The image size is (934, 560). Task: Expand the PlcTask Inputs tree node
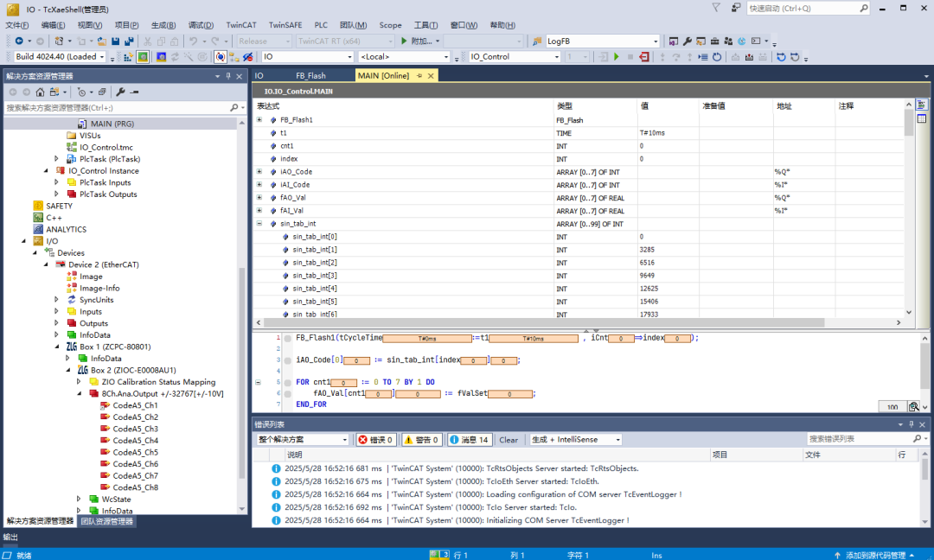pos(56,182)
